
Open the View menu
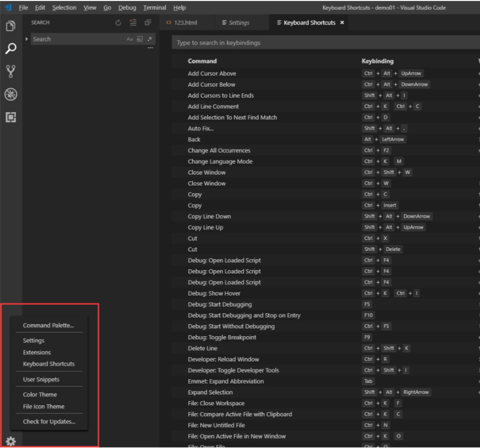90,8
